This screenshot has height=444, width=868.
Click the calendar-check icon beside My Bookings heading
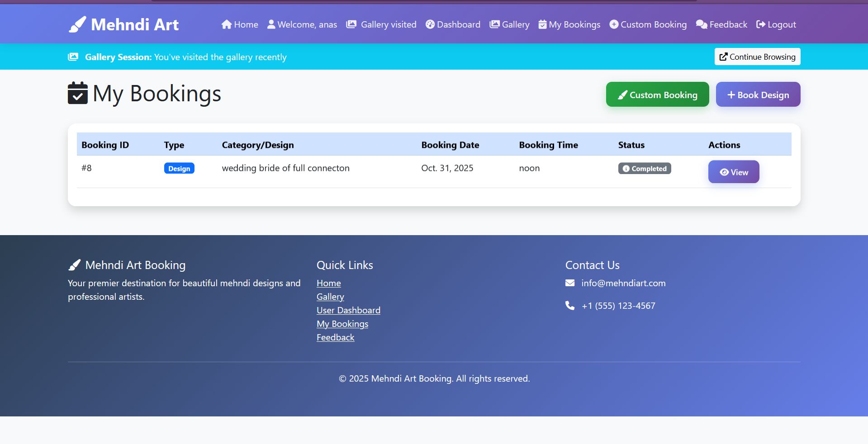point(77,94)
